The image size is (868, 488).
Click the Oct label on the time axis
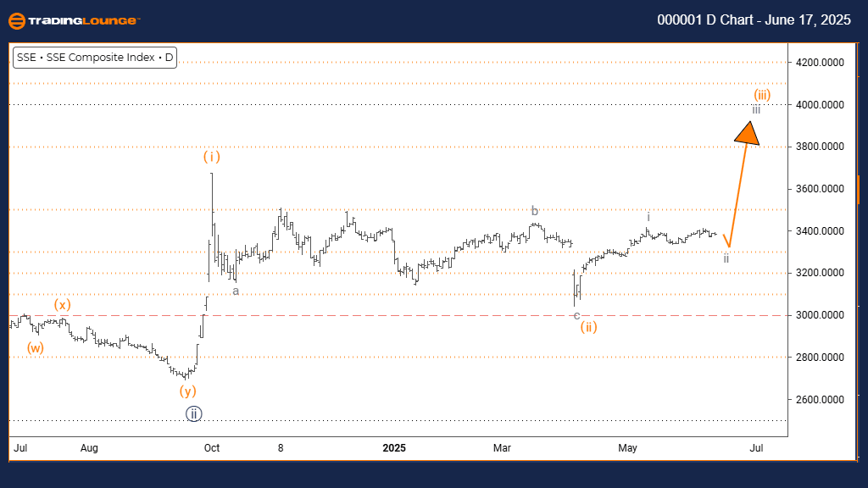[x=212, y=446]
